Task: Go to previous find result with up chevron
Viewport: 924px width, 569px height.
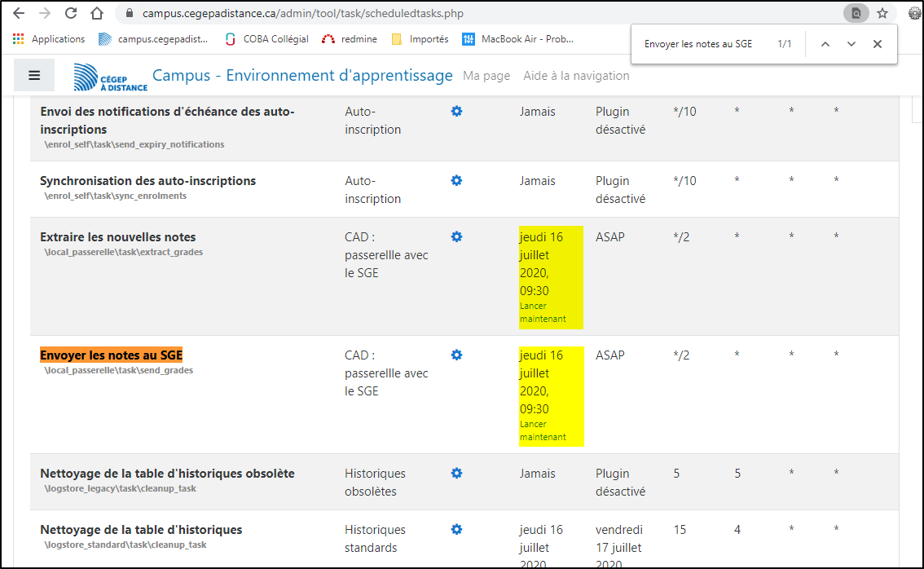Action: tap(825, 44)
